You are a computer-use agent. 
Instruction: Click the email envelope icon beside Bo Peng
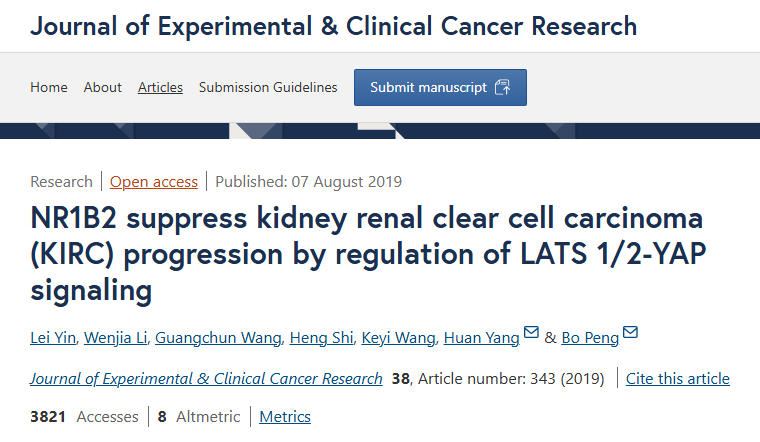coord(630,332)
